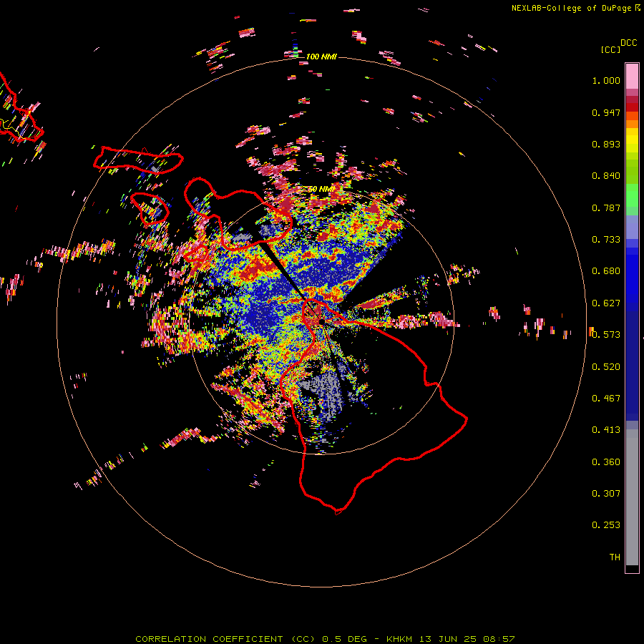The width and height of the screenshot is (644, 644).
Task: Click the radar site center dot
Action: (321, 321)
